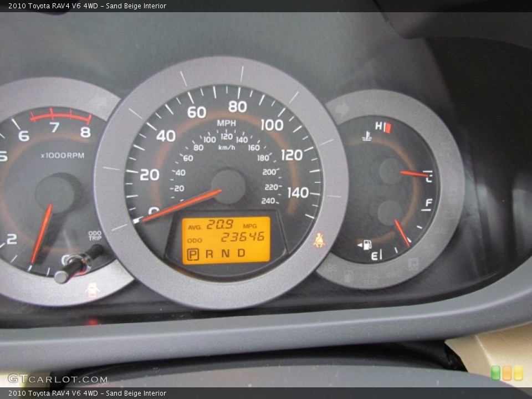
Task: Click the odometer value 23646
Action: 243,237
